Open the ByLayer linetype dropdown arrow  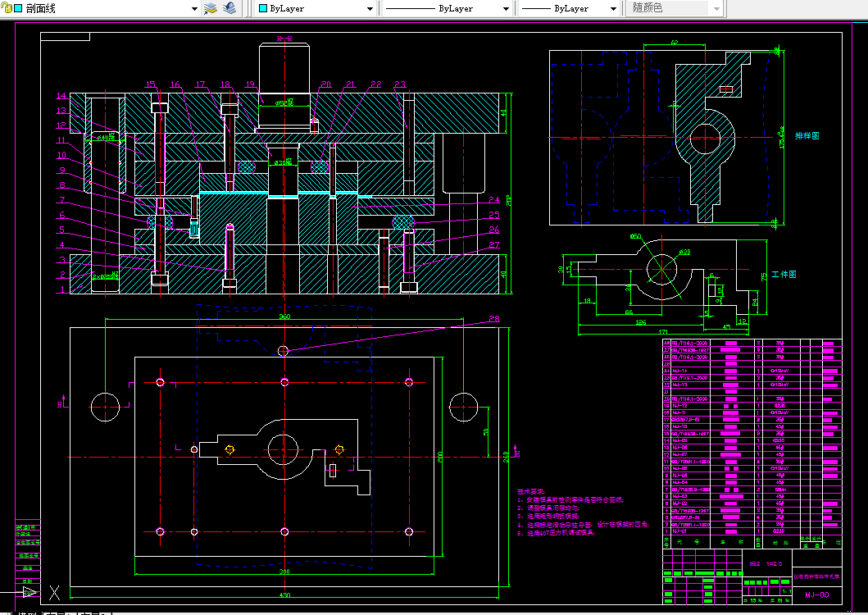[x=506, y=9]
